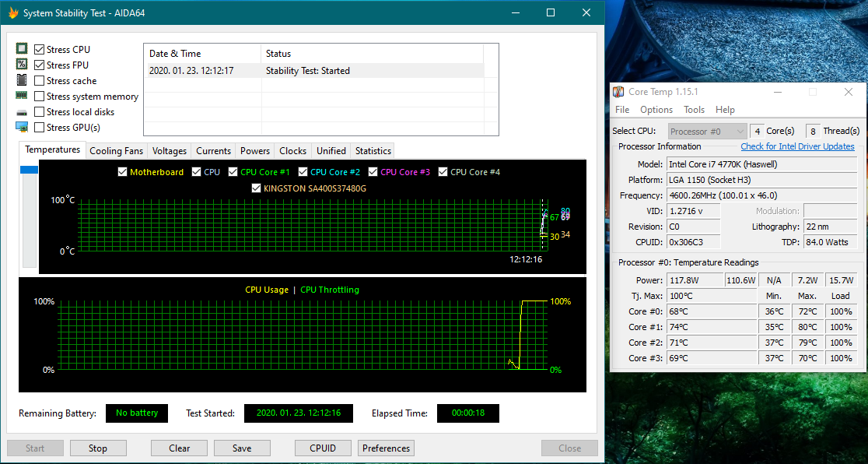Open the Tools menu in Core Temp
Screen dimensions: 868x464
(x=695, y=110)
